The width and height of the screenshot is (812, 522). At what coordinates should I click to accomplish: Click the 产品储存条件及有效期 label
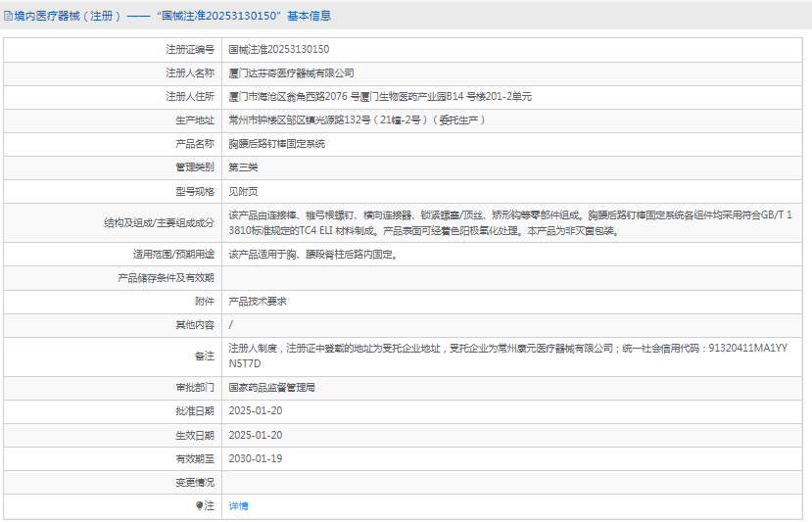pos(166,278)
